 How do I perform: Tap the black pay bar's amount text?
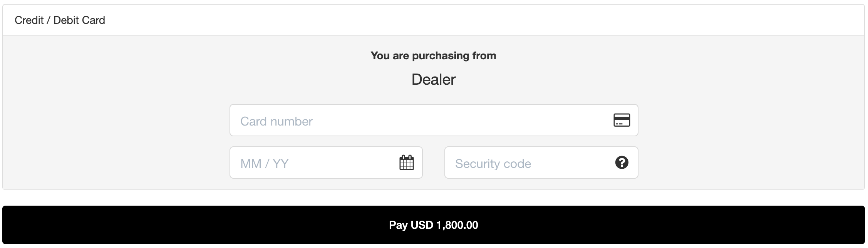[457, 225]
